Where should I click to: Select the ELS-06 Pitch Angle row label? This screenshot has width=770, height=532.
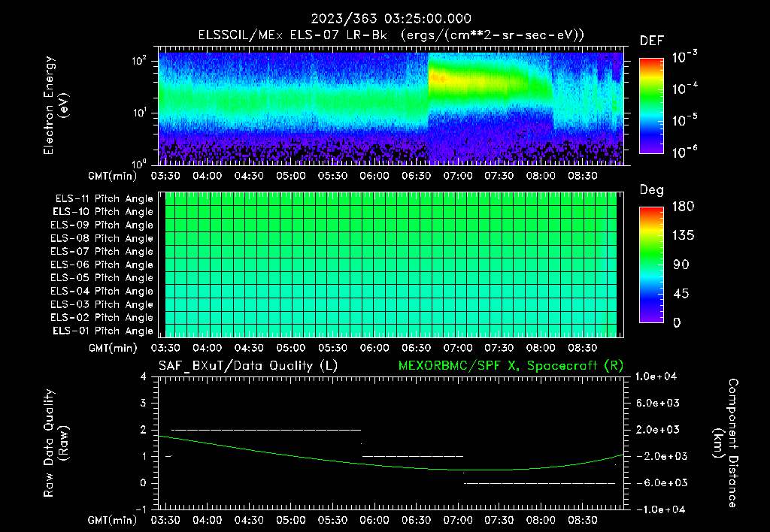tap(102, 264)
